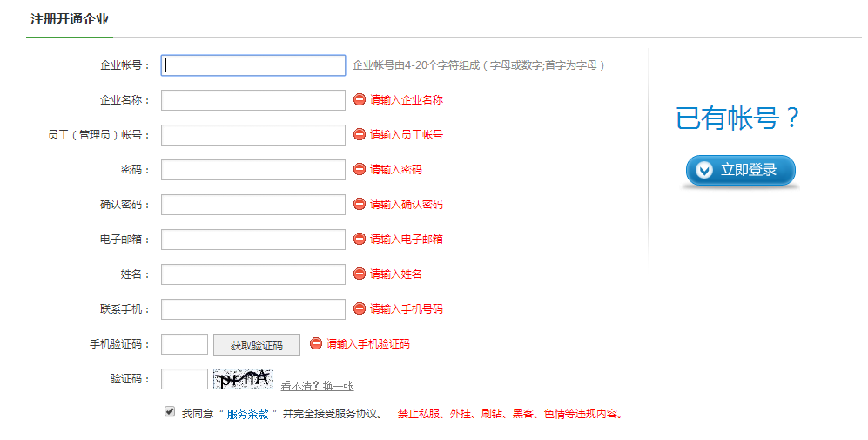Screen dimensions: 868x440
Task: Click the 确认密码 input field
Action: coord(253,205)
